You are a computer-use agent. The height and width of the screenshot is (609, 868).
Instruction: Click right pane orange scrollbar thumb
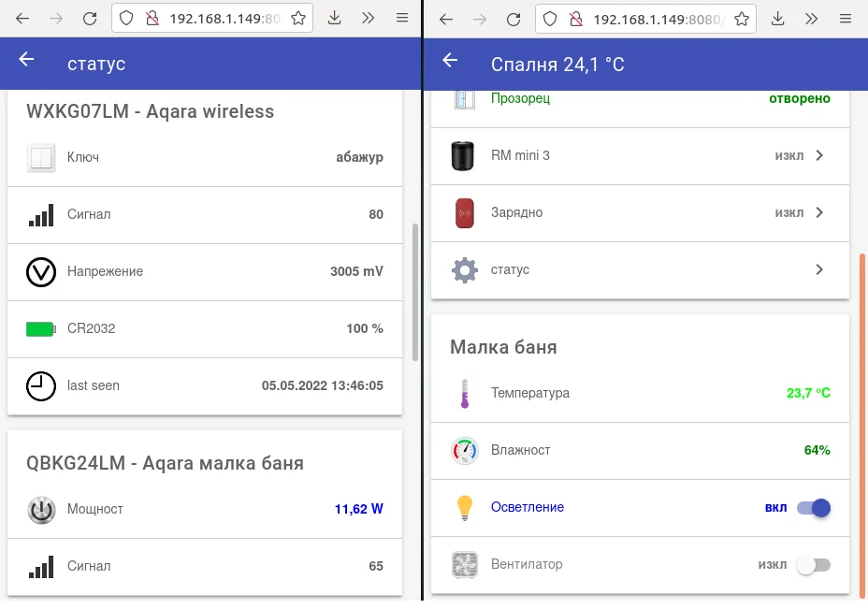(x=862, y=427)
